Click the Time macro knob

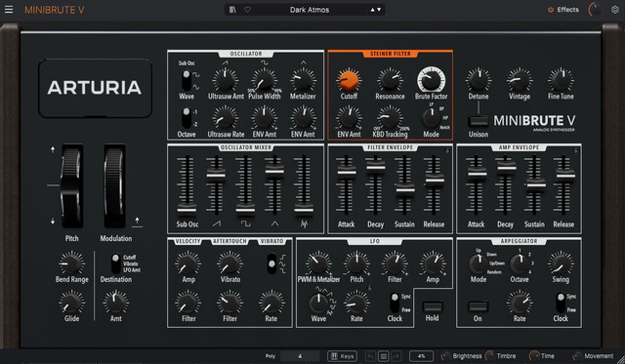pyautogui.click(x=534, y=356)
